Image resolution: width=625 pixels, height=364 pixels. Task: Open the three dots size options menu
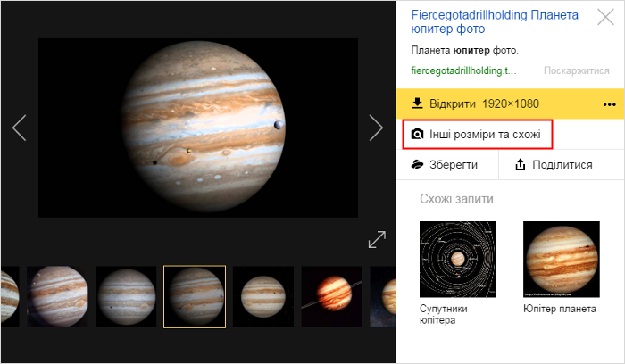point(610,104)
